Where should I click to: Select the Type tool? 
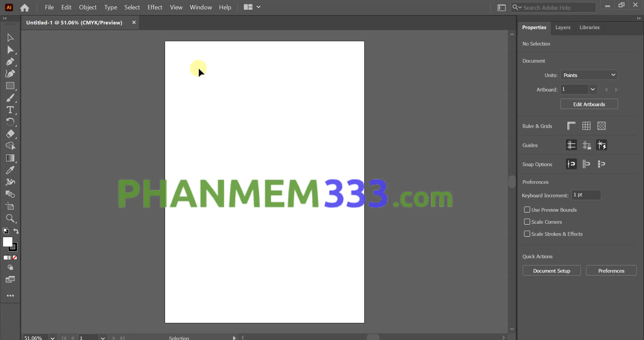click(10, 110)
